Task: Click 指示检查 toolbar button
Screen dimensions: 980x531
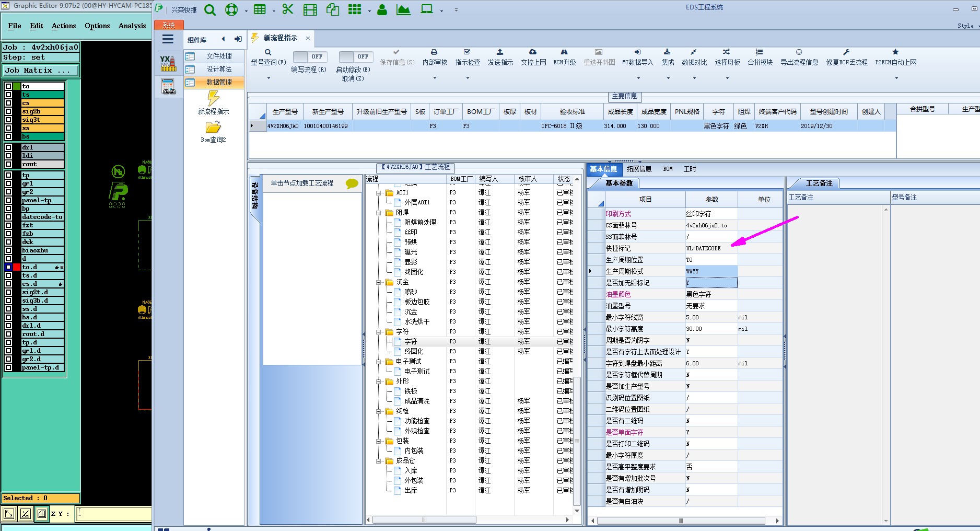Action: (x=468, y=57)
